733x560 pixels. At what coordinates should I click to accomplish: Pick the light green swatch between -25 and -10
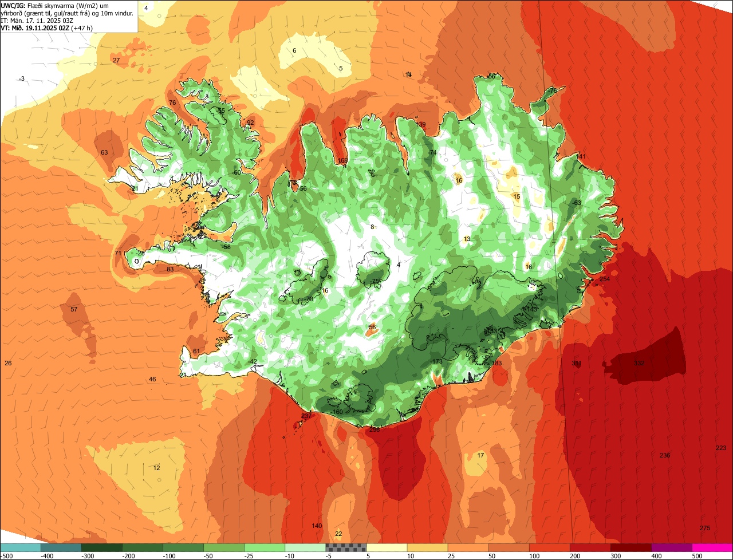coord(265,547)
